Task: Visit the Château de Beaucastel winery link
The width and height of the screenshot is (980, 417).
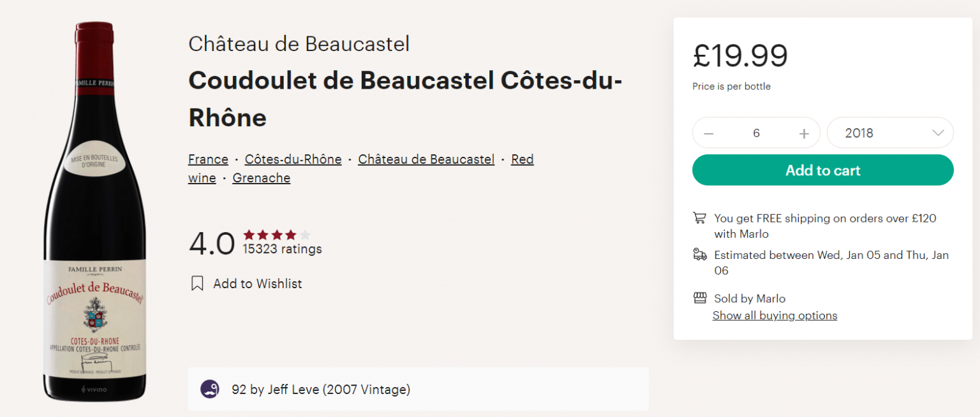Action: (426, 159)
